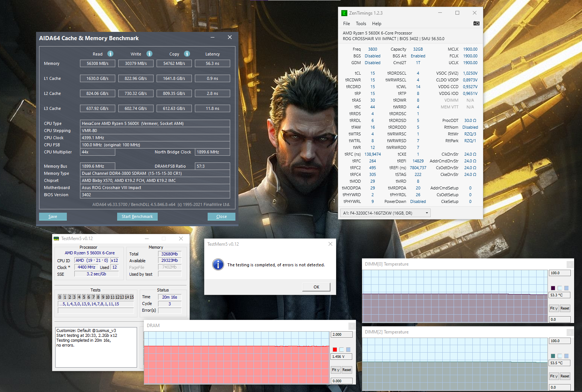The height and width of the screenshot is (392, 582).
Task: Pick the blue grid color swatch in DRAM graph
Action: [348, 350]
